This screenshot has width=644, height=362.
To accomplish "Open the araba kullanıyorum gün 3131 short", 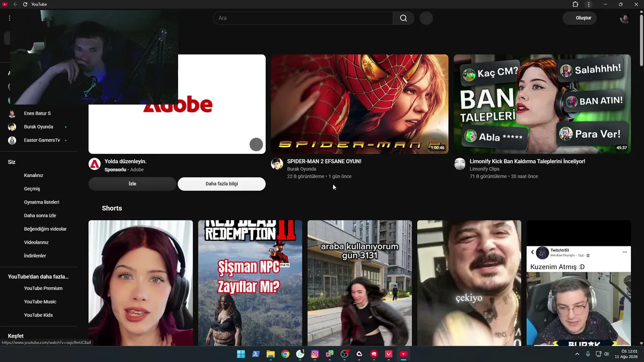I will pyautogui.click(x=360, y=283).
